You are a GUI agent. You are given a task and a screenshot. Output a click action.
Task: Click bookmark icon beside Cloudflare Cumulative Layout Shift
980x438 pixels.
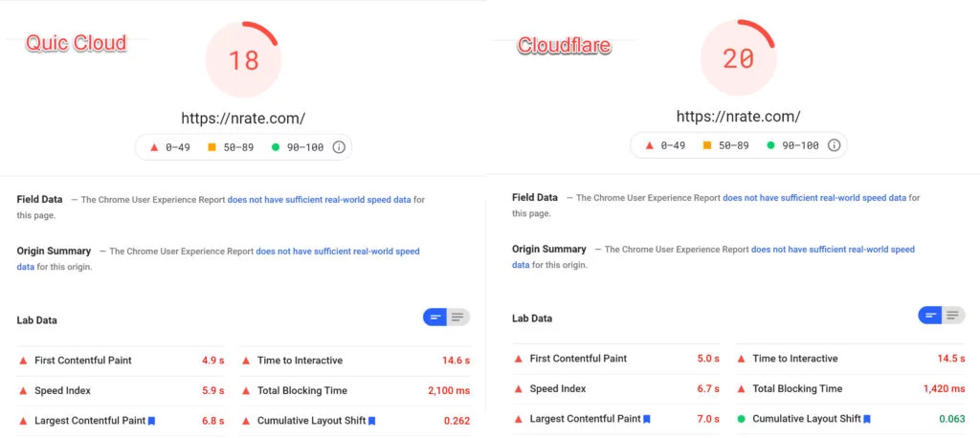pos(867,419)
